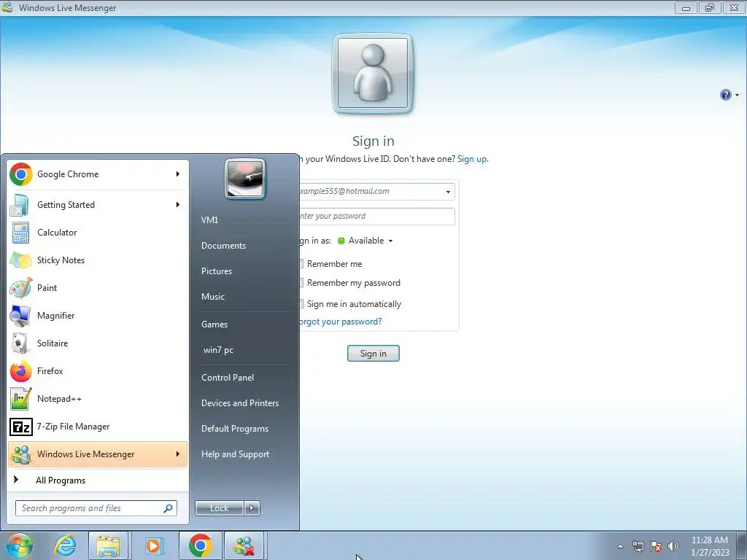Click Search programs and files box

click(96, 508)
